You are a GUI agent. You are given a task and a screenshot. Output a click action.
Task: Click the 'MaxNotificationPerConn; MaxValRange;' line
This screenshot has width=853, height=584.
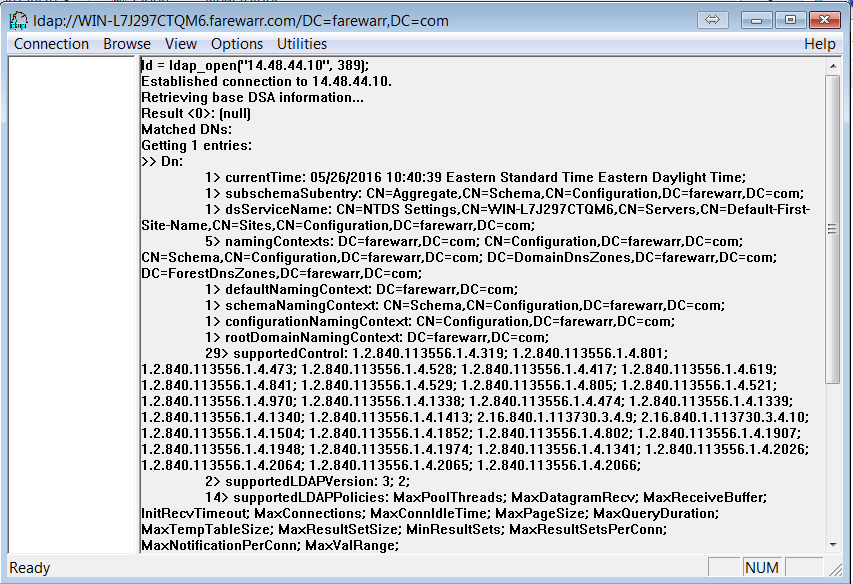pos(270,545)
